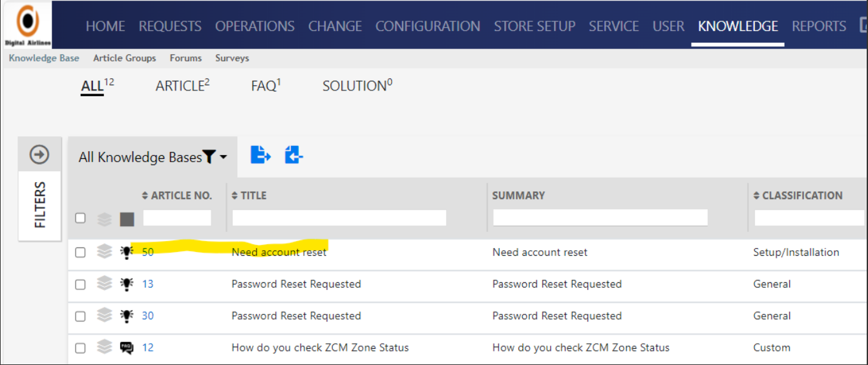Click the header layers stack icon

pyautogui.click(x=105, y=219)
